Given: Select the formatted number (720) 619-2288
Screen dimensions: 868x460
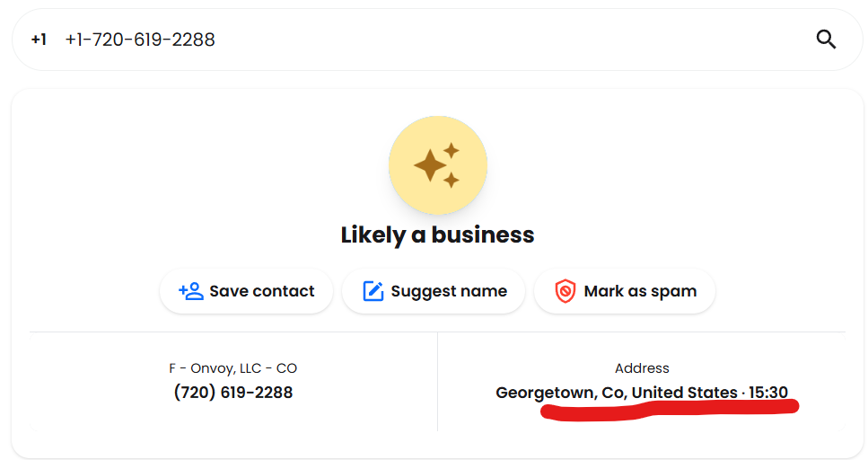Looking at the screenshot, I should click(x=232, y=393).
